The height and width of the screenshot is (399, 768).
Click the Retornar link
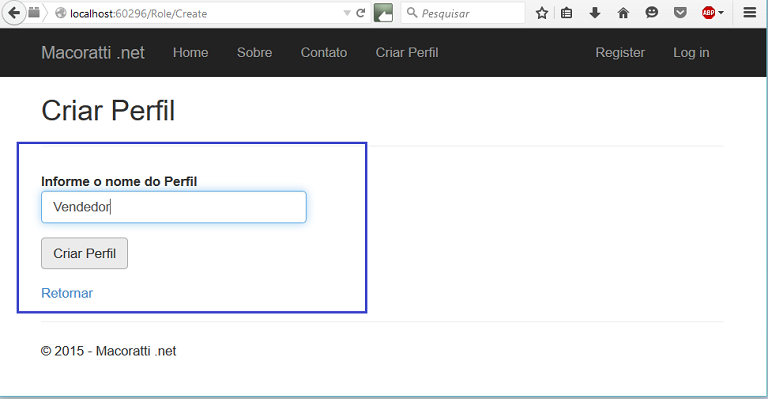[67, 293]
